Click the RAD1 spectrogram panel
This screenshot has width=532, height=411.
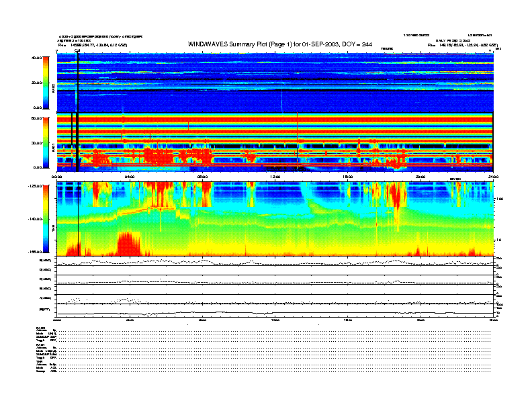click(x=275, y=143)
